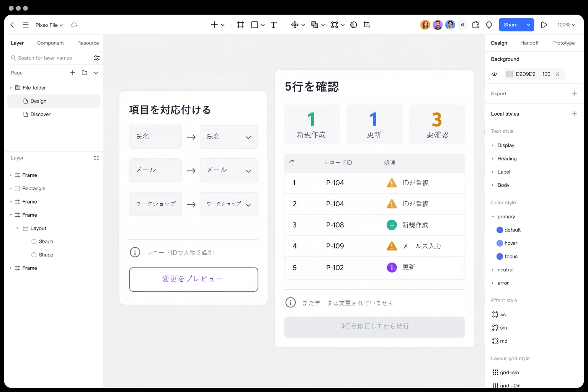The height and width of the screenshot is (392, 588).
Task: Click the D9D9D9 background color swatch
Action: click(509, 74)
